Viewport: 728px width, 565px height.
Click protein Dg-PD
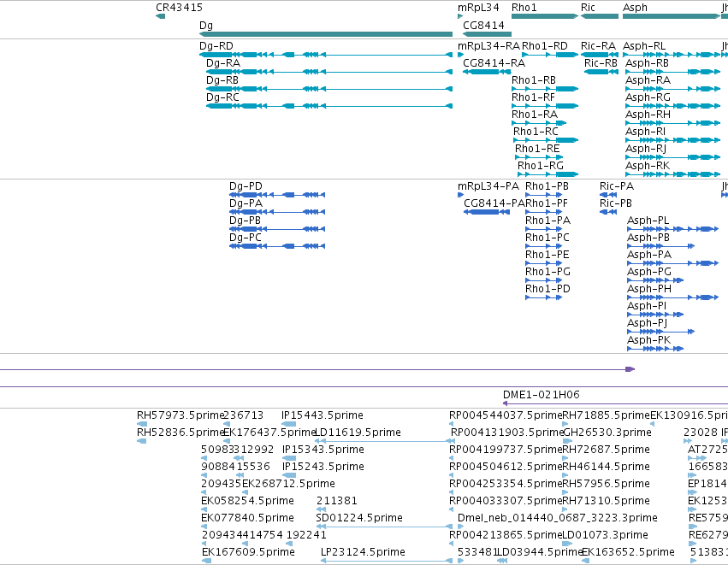[x=277, y=195]
